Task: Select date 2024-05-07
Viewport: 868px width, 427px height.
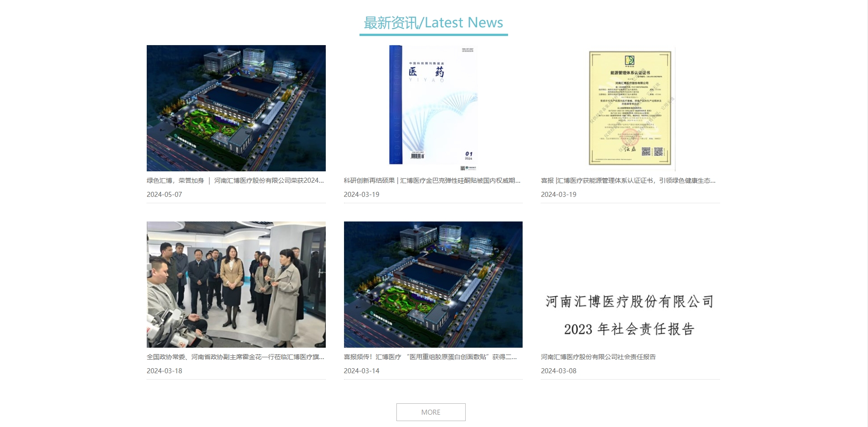Action: (164, 195)
